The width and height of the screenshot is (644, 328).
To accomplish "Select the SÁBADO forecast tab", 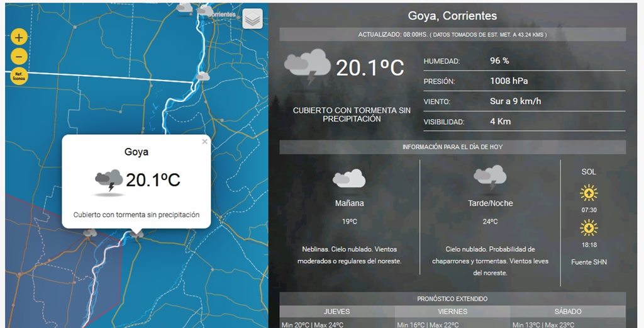I will pos(568,312).
